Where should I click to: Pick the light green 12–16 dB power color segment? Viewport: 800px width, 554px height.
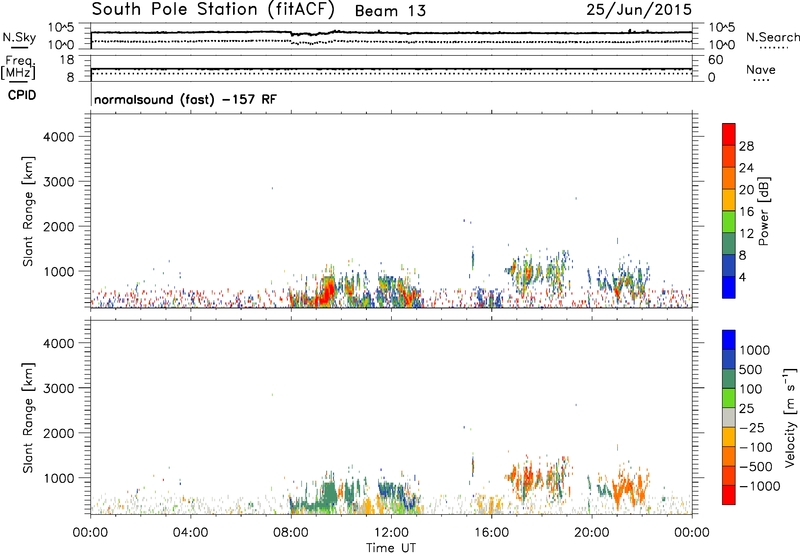[x=729, y=222]
